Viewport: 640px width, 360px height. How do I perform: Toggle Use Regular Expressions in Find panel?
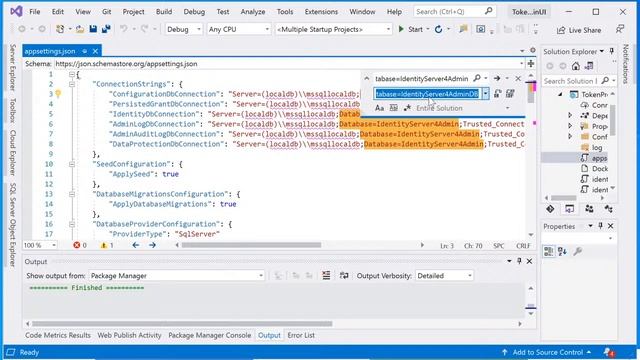pyautogui.click(x=407, y=108)
